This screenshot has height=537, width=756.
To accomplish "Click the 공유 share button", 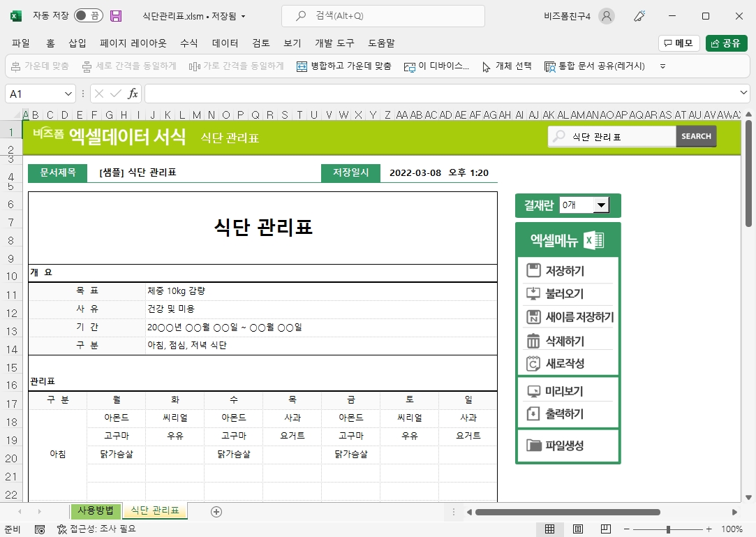I will coord(726,43).
